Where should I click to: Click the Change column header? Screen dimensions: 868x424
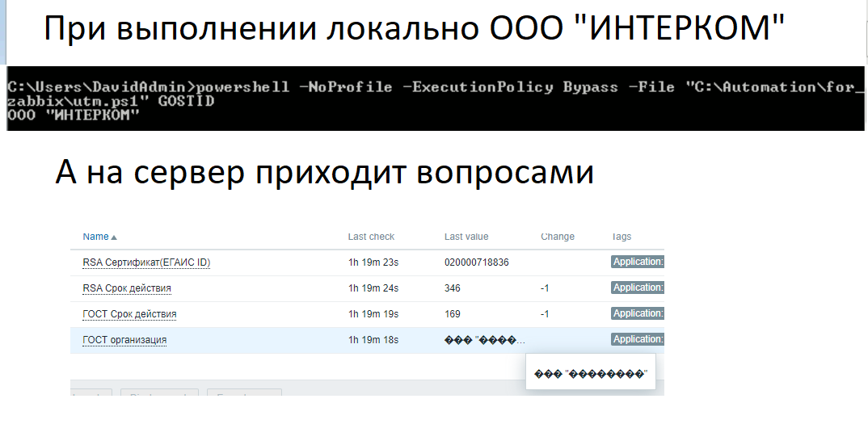coord(558,237)
